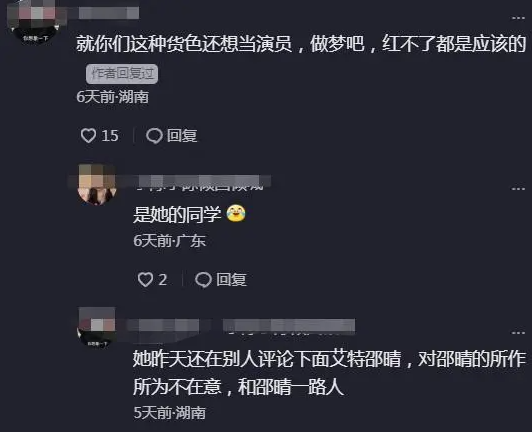
Task: Click the blurred username of the 广东 replier
Action: 203,183
